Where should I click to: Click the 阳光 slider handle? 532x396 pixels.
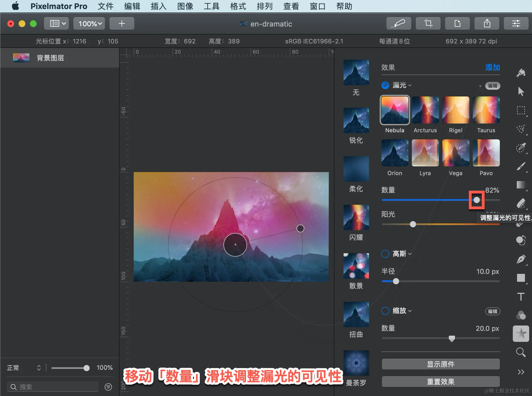coord(413,224)
